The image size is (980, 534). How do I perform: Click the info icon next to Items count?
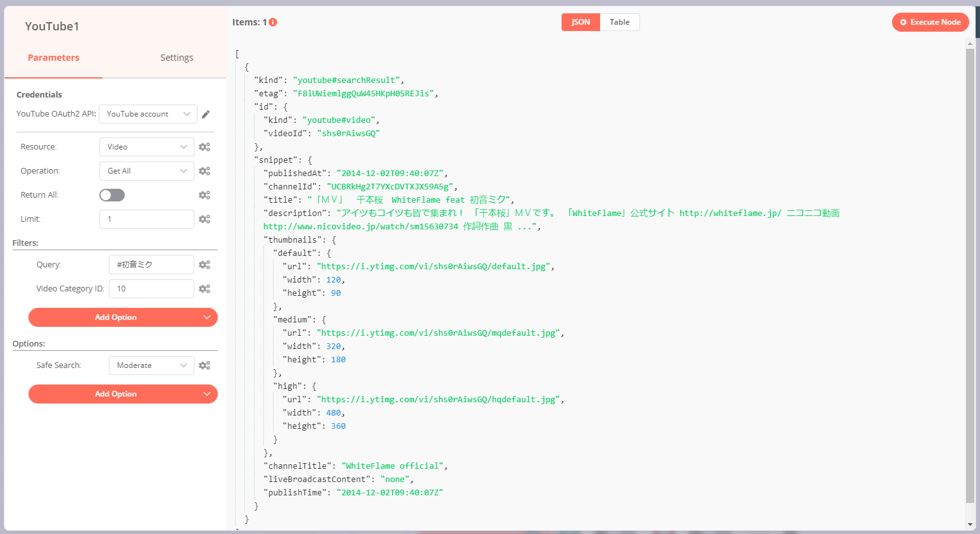(273, 22)
